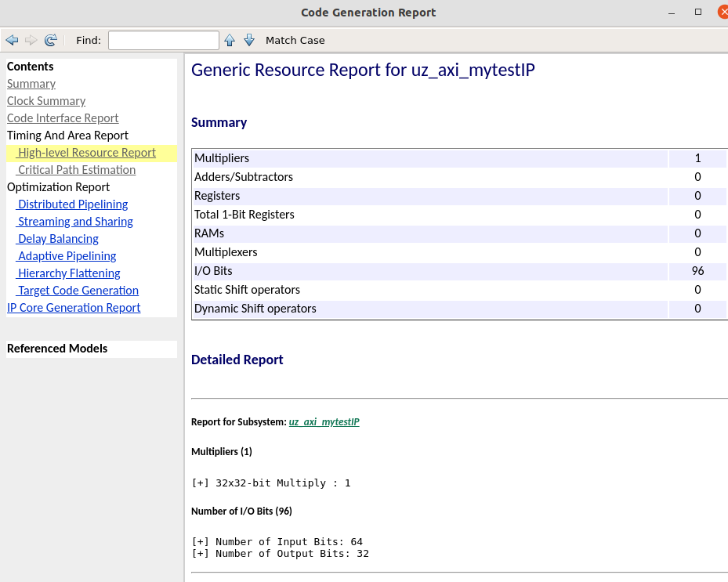Open the uz_axi_mytestIP subsystem link
Image resolution: width=728 pixels, height=582 pixels.
[324, 421]
